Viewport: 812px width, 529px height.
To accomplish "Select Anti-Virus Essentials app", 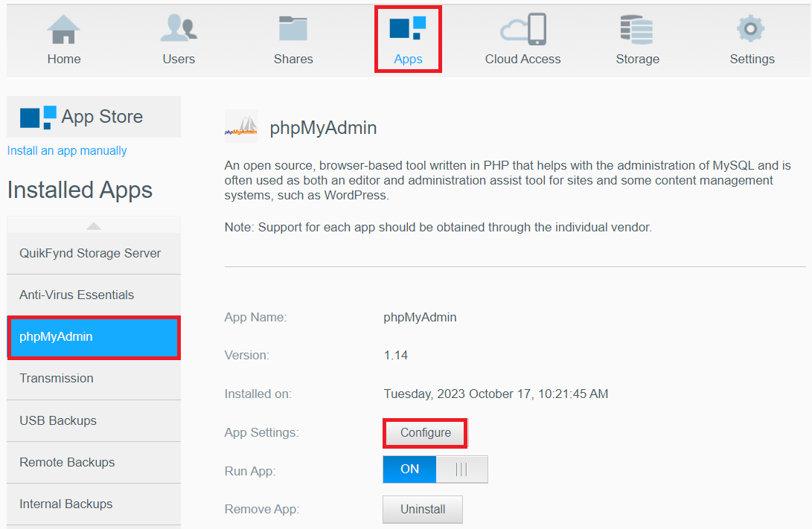I will pos(94,295).
